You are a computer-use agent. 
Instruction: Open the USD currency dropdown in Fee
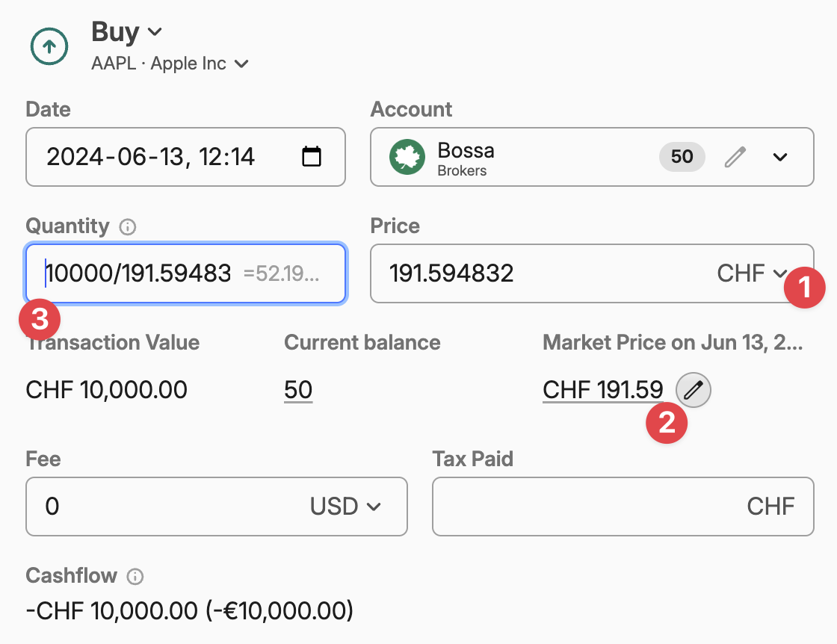345,507
